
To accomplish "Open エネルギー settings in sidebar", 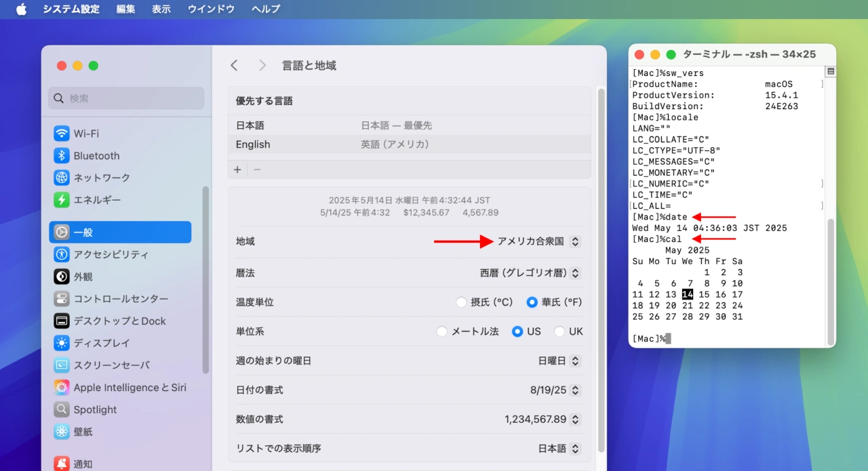I will (97, 200).
